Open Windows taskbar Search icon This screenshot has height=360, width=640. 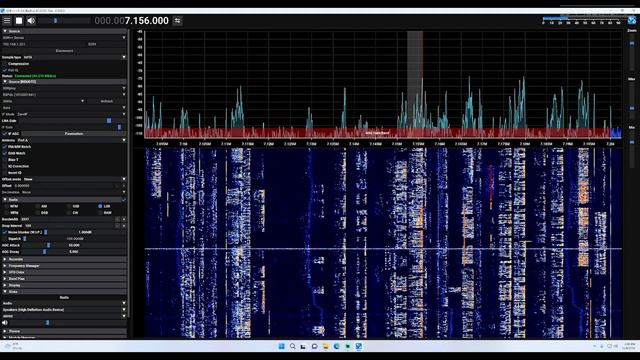(x=292, y=346)
